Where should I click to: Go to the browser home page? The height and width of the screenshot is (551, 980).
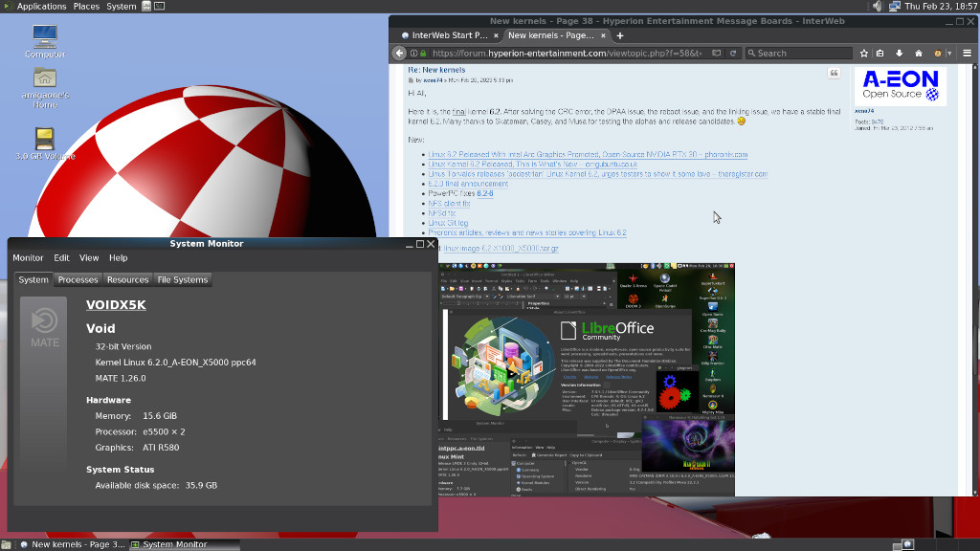[x=918, y=54]
